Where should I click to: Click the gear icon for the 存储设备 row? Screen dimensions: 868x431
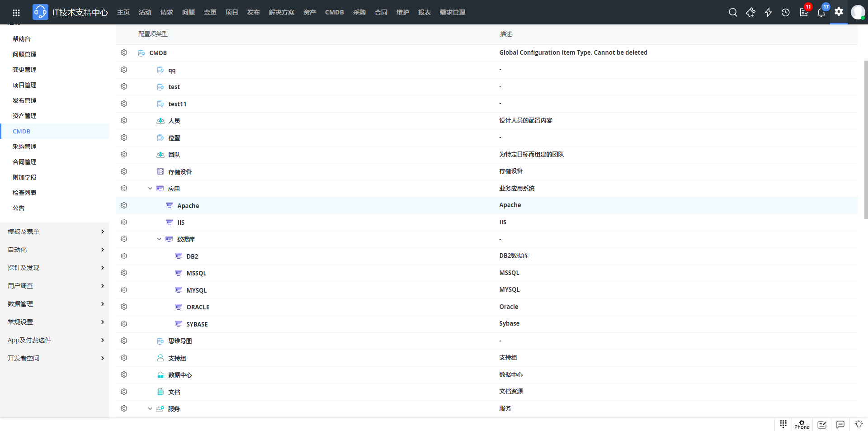pos(124,171)
